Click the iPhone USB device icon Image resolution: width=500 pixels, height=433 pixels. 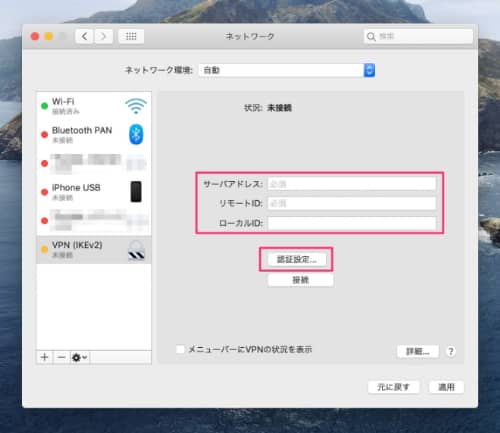point(136,192)
